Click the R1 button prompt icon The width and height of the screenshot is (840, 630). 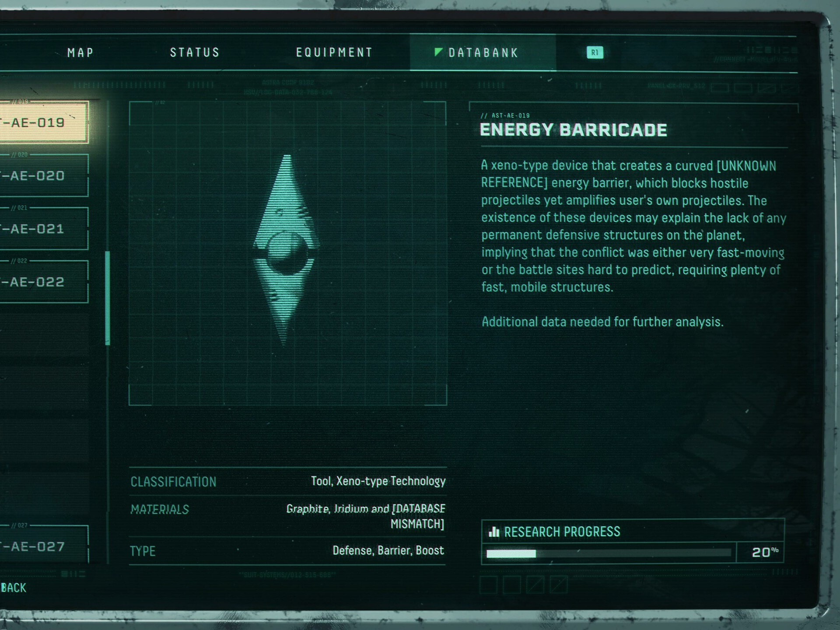point(595,53)
